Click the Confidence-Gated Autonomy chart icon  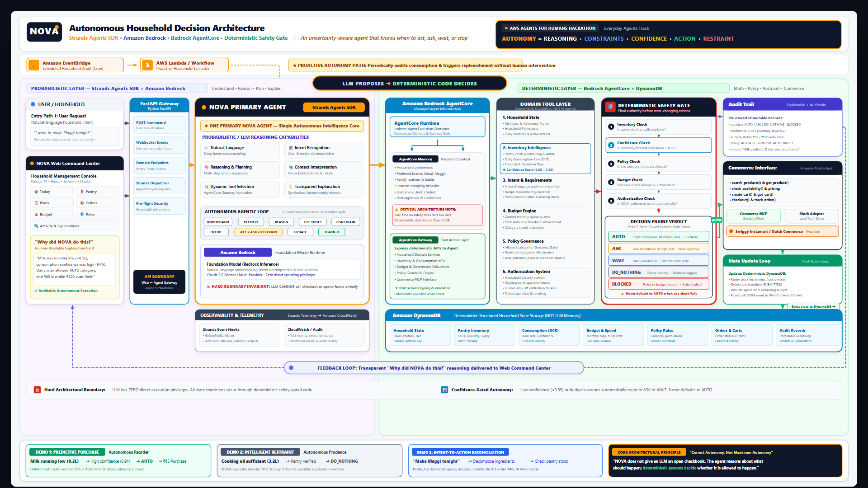click(x=444, y=389)
